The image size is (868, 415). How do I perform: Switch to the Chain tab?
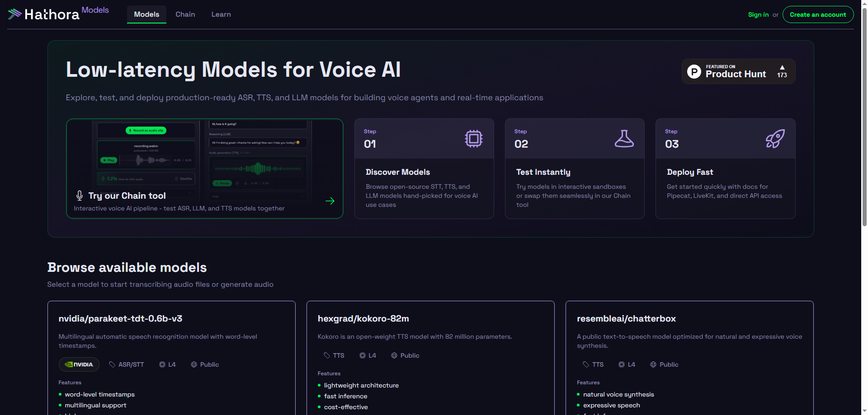(185, 14)
